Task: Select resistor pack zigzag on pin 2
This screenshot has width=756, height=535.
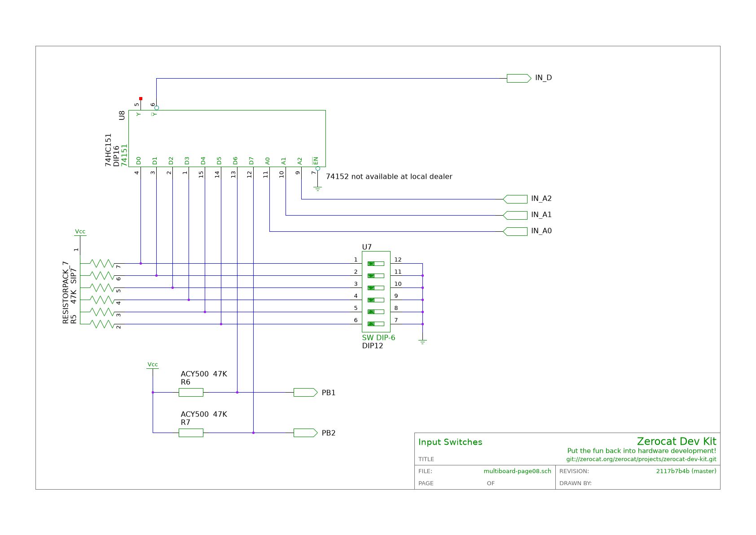Action: [102, 324]
